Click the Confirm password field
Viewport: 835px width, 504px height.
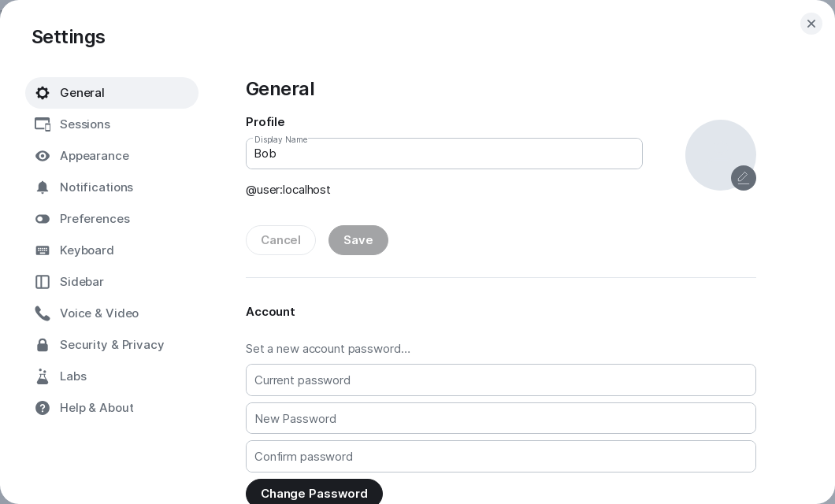pos(500,457)
